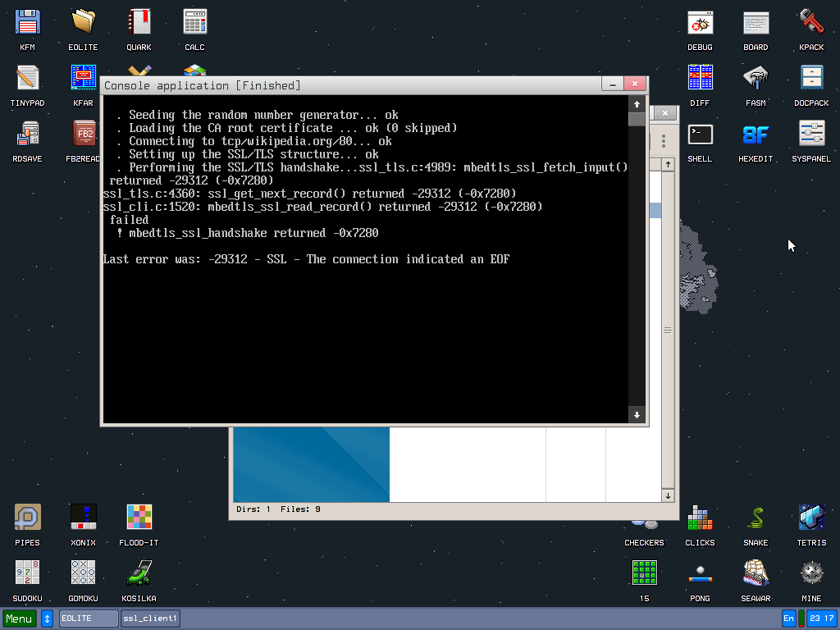Open the SYSPANEL settings tool
The height and width of the screenshot is (630, 840).
click(810, 135)
